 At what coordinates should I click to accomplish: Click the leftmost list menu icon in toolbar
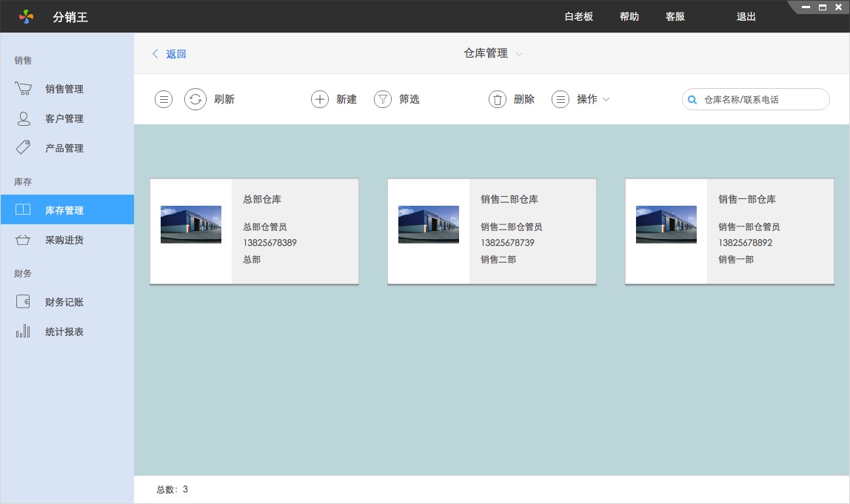(x=164, y=99)
